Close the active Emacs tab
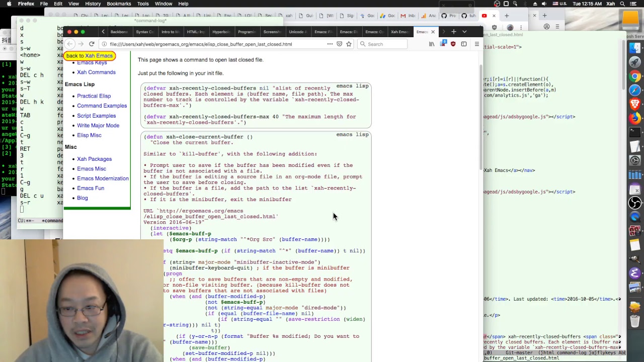The image size is (644, 362). (x=433, y=32)
